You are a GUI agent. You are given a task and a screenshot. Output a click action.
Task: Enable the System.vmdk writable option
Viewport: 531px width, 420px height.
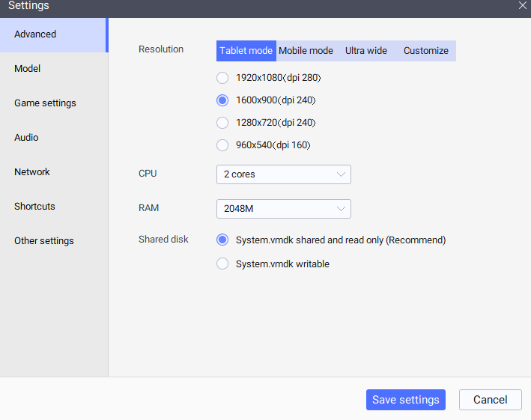click(x=222, y=264)
